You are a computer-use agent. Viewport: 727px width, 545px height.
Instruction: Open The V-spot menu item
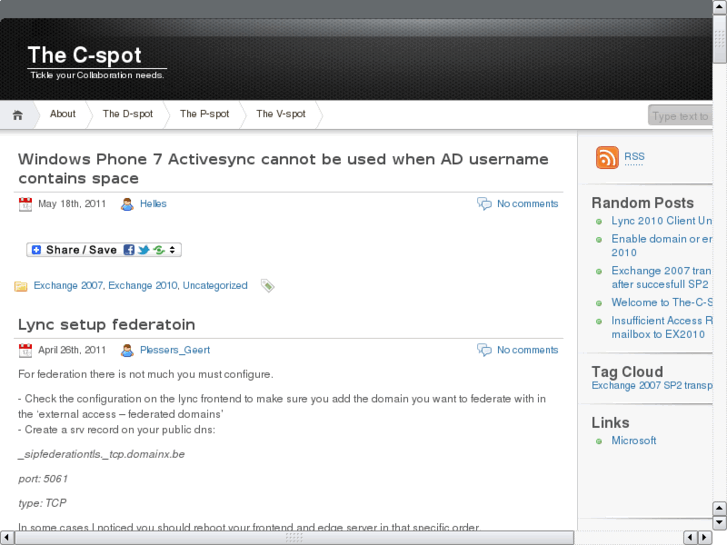[x=281, y=114]
